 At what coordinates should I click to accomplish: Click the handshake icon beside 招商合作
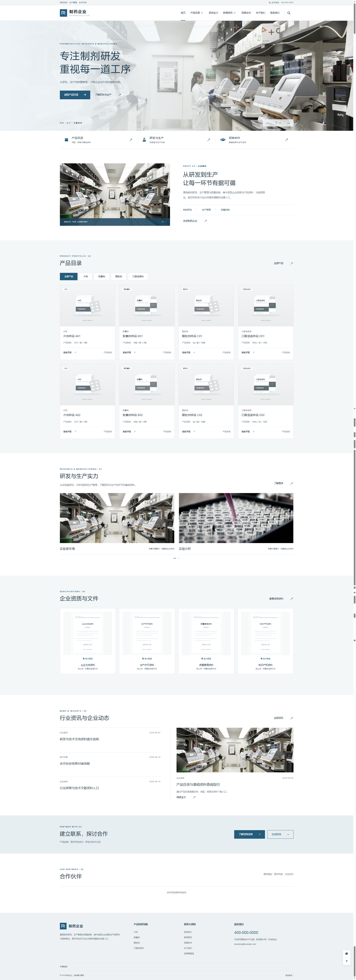(223, 140)
